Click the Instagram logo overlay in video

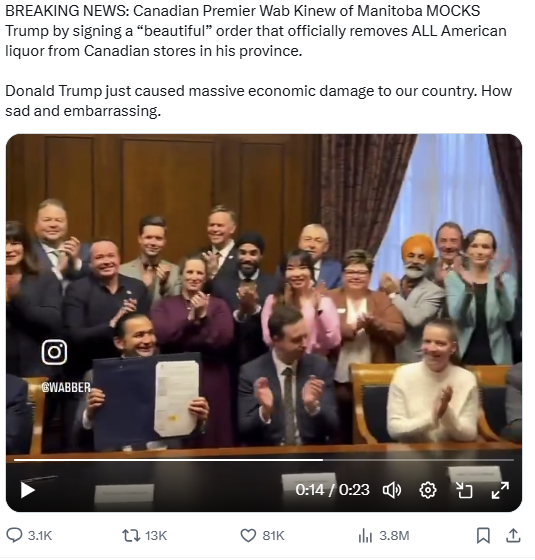54,352
